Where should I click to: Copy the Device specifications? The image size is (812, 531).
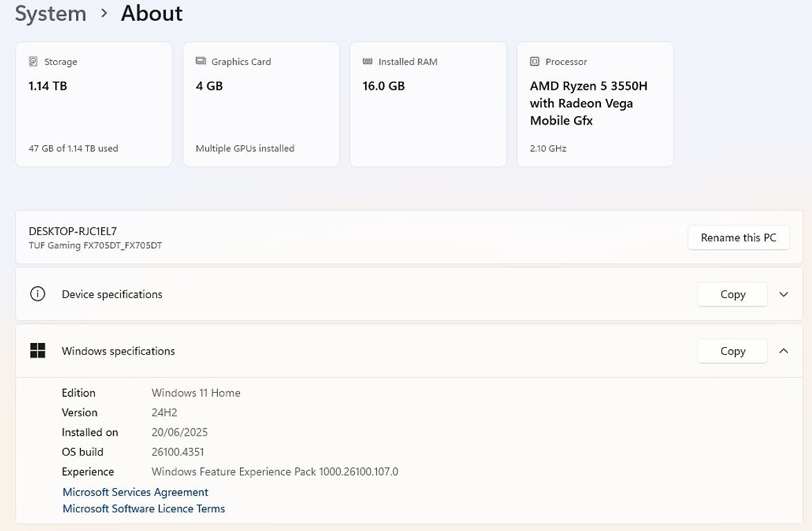732,294
